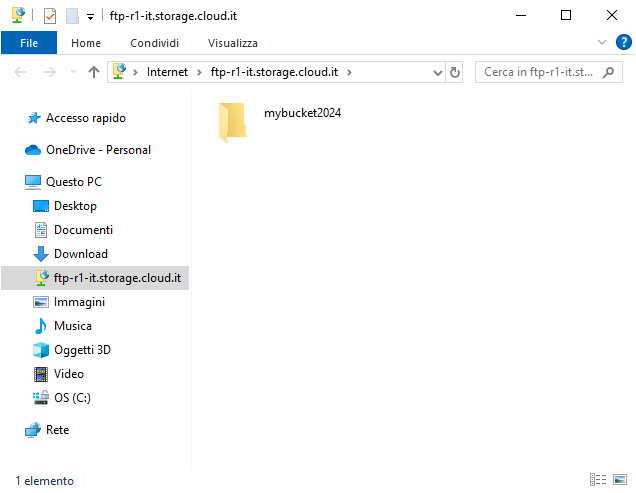Switch to the Condividi ribbon tab
Viewport: 636px width, 493px height.
click(155, 43)
